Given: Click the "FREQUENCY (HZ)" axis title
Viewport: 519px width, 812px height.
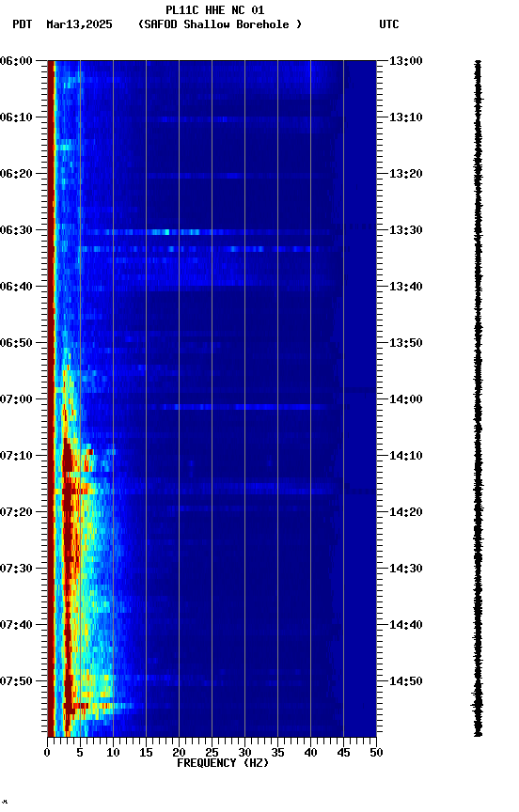Looking at the screenshot, I should (223, 763).
